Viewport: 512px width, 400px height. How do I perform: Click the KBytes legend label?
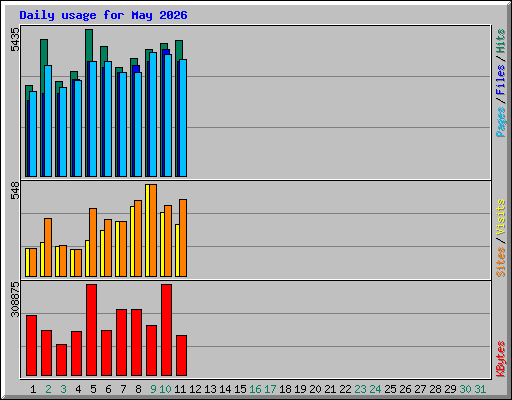501,359
